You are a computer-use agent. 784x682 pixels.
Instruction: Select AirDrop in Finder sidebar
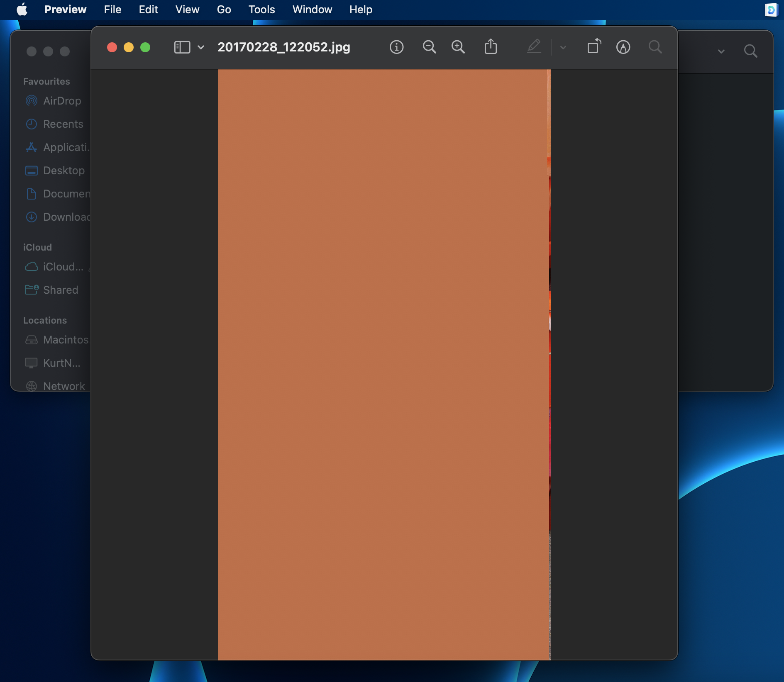pyautogui.click(x=62, y=101)
